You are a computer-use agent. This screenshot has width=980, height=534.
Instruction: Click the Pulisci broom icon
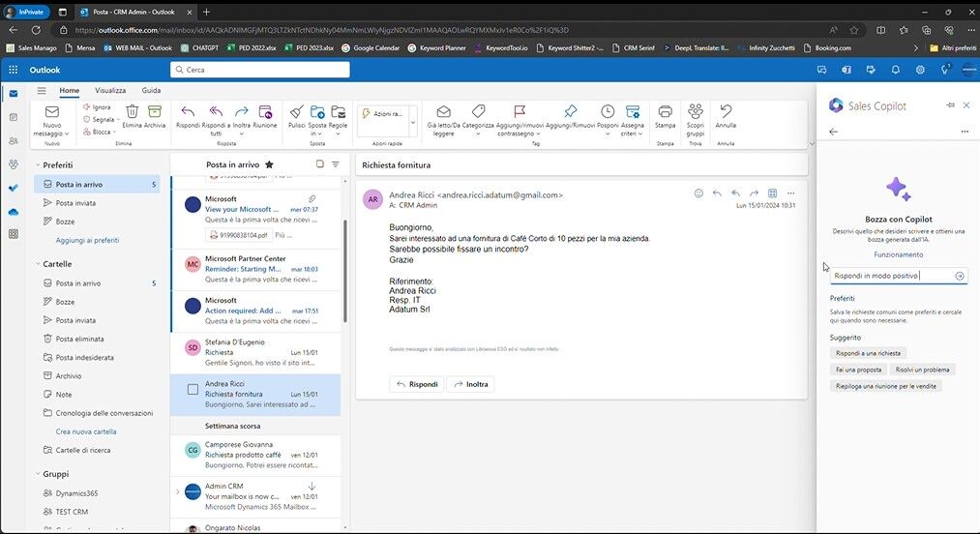296,112
